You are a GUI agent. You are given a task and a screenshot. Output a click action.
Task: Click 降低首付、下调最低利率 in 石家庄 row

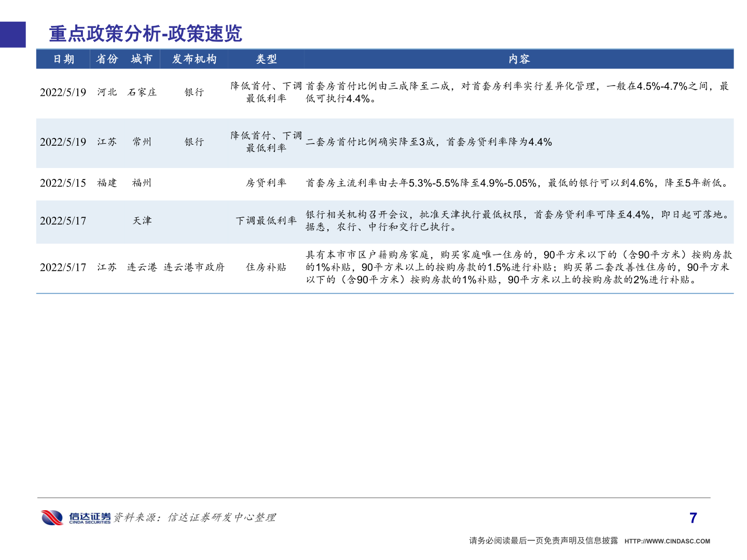[x=266, y=92]
